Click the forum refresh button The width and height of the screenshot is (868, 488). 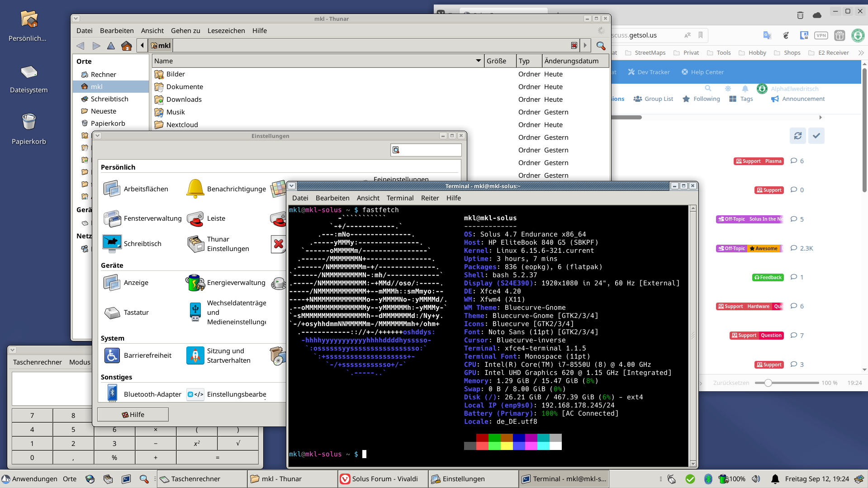point(798,136)
